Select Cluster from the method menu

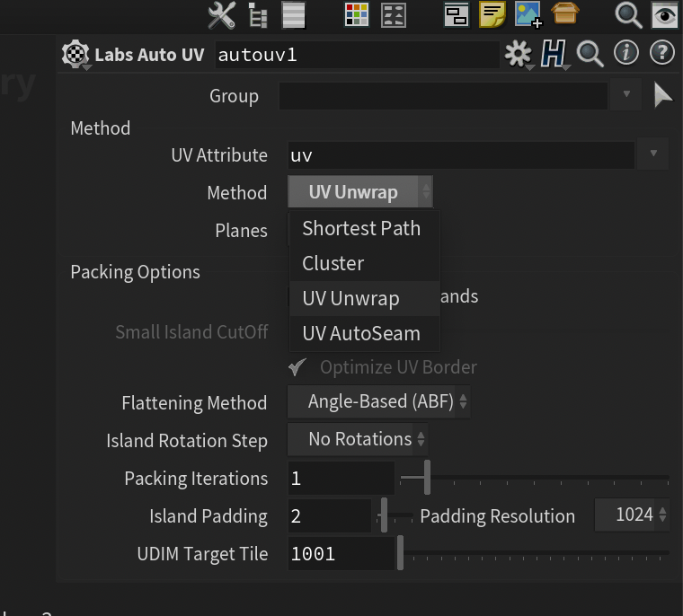point(365,263)
